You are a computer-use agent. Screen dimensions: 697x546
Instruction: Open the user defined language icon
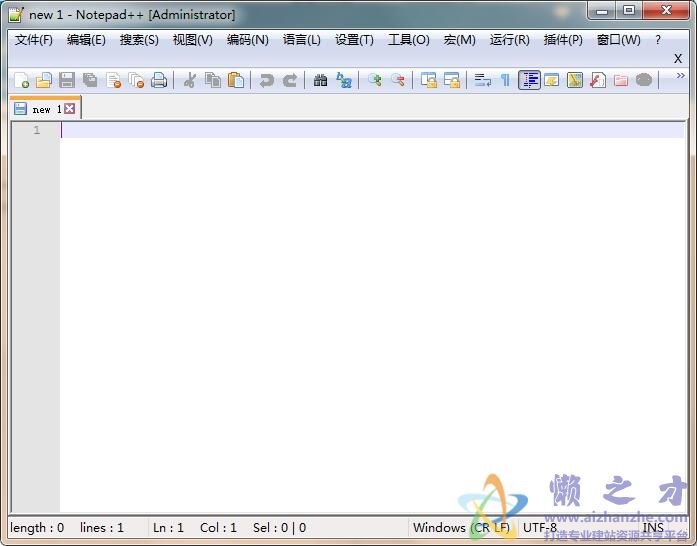[x=552, y=80]
